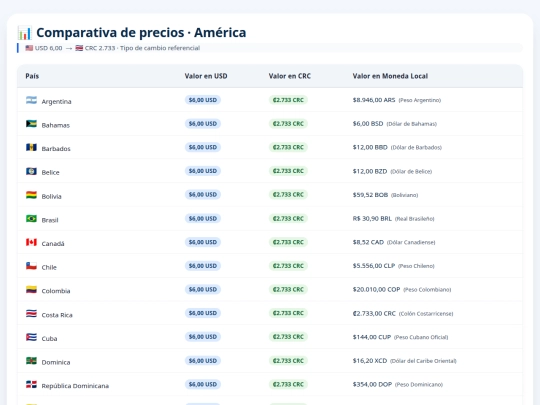Click the $8.946,00 ARS value

(x=374, y=100)
